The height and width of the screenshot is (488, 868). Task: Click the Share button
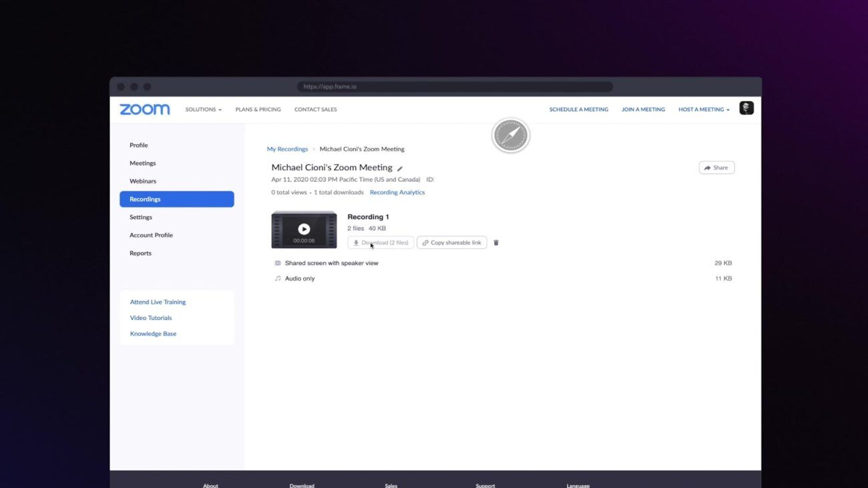tap(716, 167)
